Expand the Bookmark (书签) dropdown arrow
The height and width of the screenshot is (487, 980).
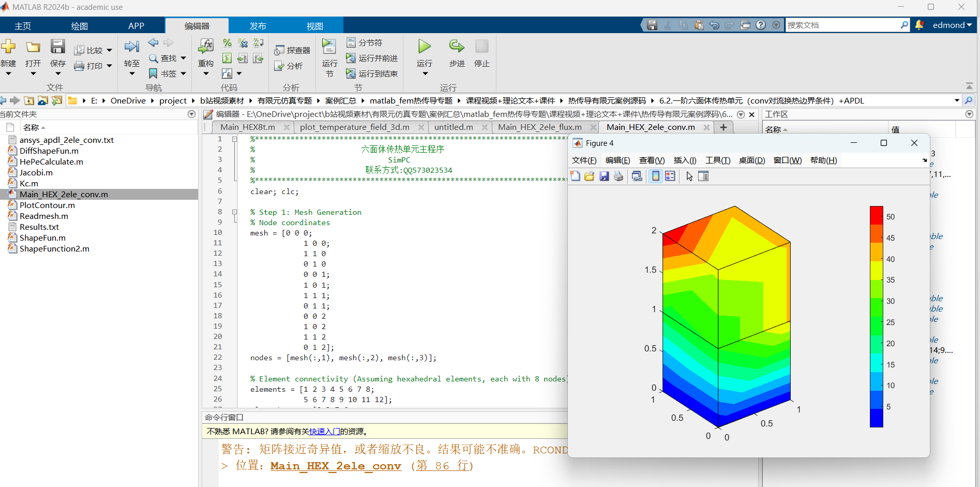click(x=183, y=74)
